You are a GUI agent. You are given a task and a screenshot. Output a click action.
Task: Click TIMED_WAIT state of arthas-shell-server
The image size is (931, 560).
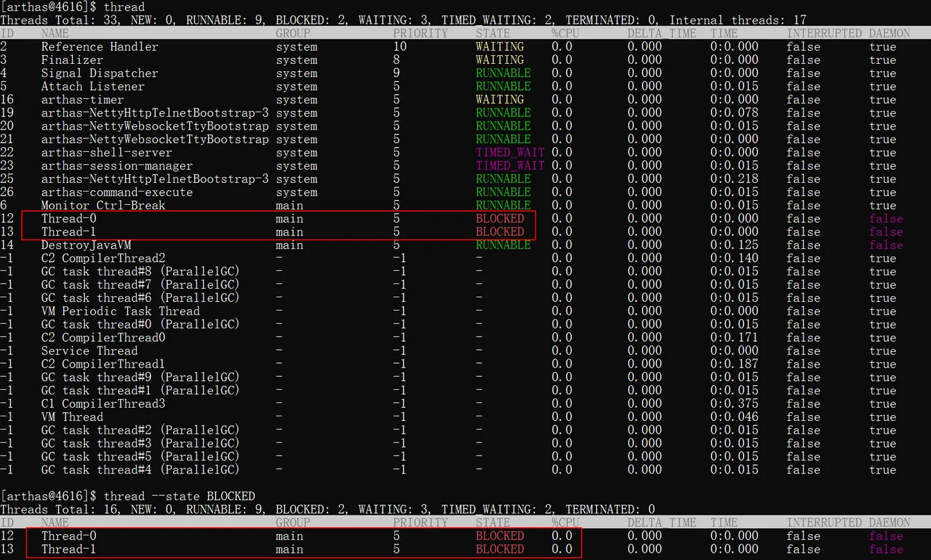click(510, 152)
